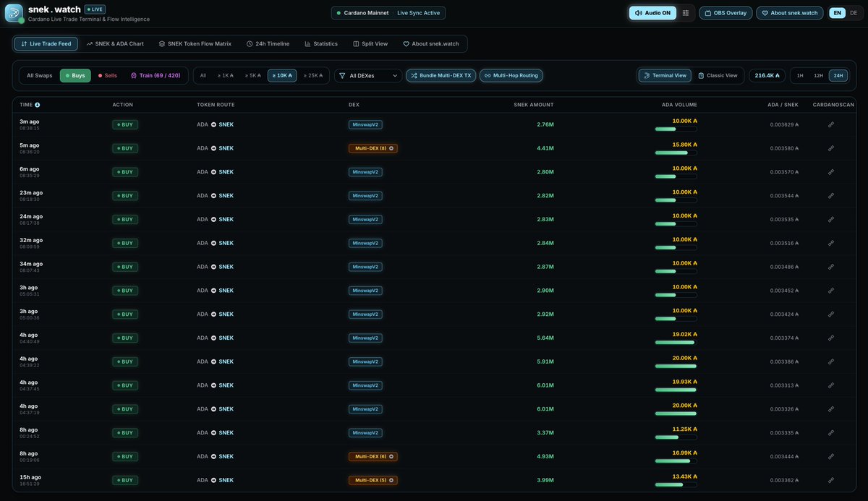The height and width of the screenshot is (501, 868).
Task: Expand the Multi-DEX (5) badge
Action: [x=373, y=480]
